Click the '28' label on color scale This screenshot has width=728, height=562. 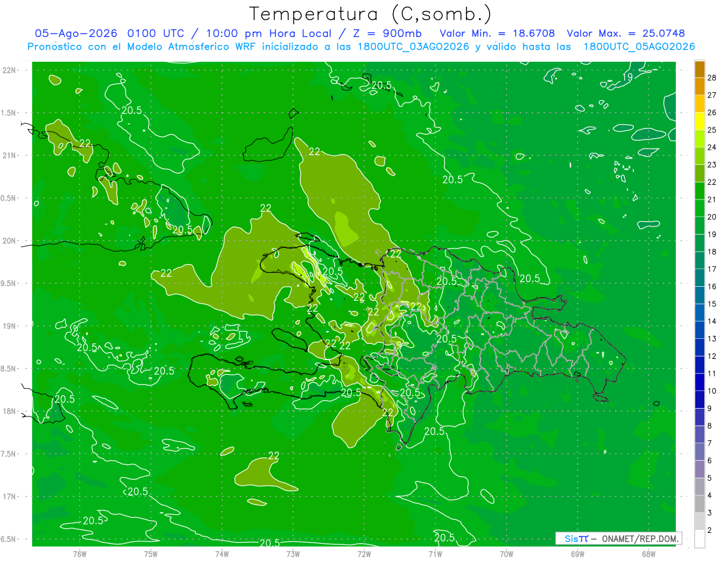click(712, 78)
